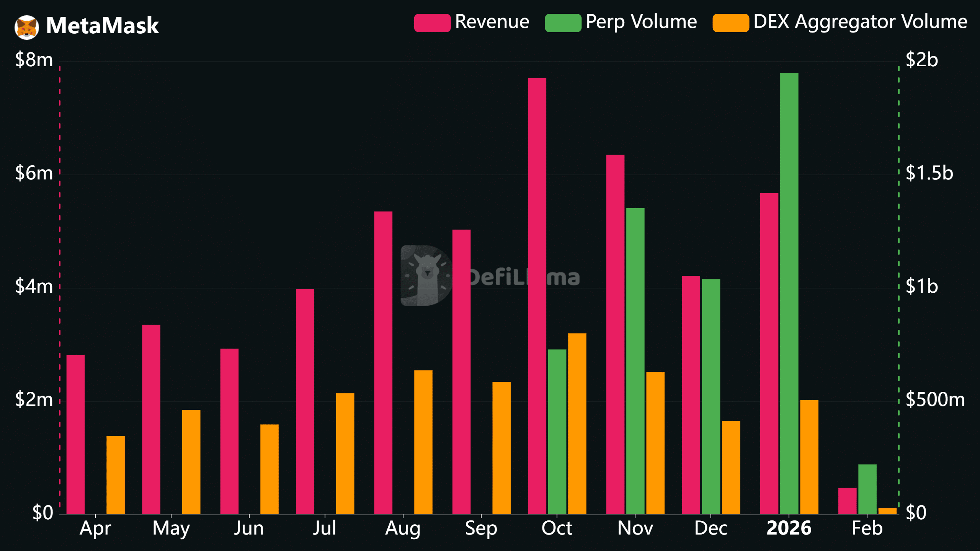Screen dimensions: 980x551
Task: Toggle DEX Aggregator Volume legend series
Action: 860,22
